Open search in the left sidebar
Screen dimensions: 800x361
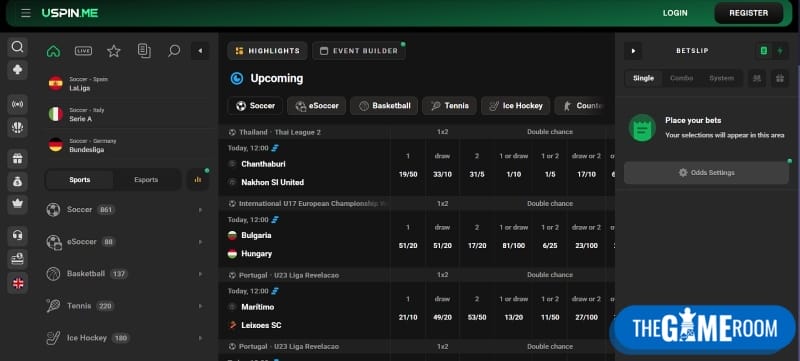tap(17, 47)
